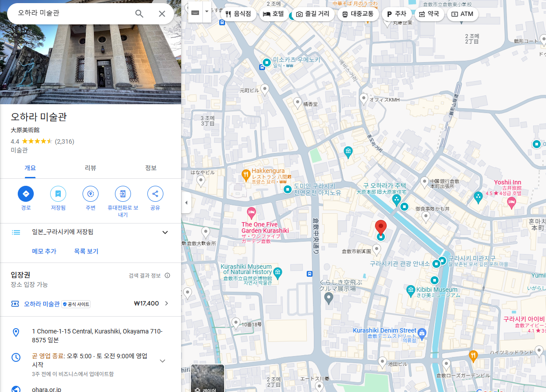This screenshot has height=392, width=546.
Task: Click the 倉敷市新渓園 gray pin
Action: tap(376, 250)
